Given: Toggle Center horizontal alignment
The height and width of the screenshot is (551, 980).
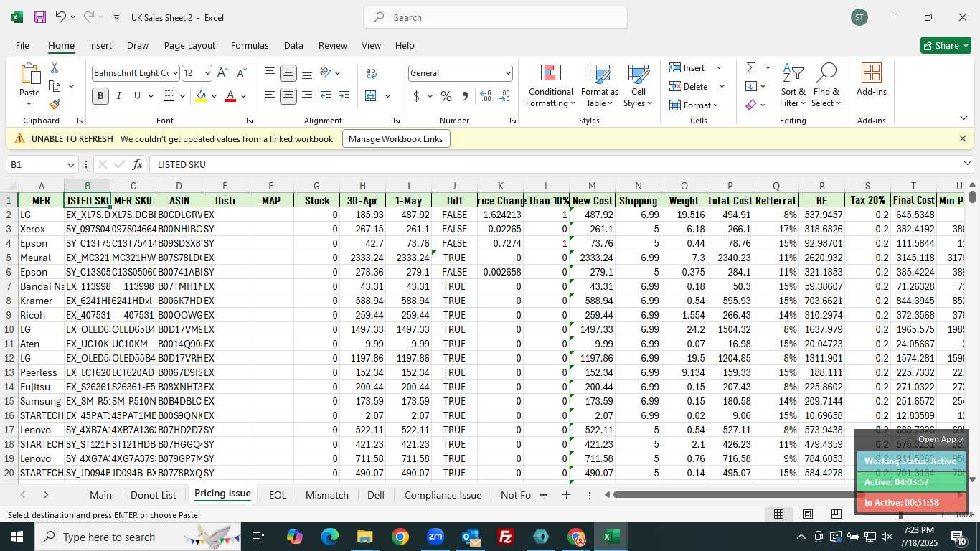Looking at the screenshot, I should 288,96.
